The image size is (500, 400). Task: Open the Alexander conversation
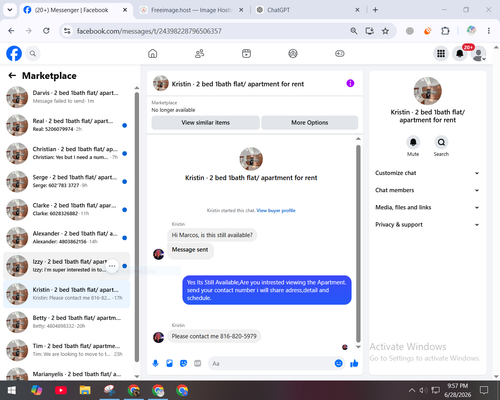click(67, 238)
